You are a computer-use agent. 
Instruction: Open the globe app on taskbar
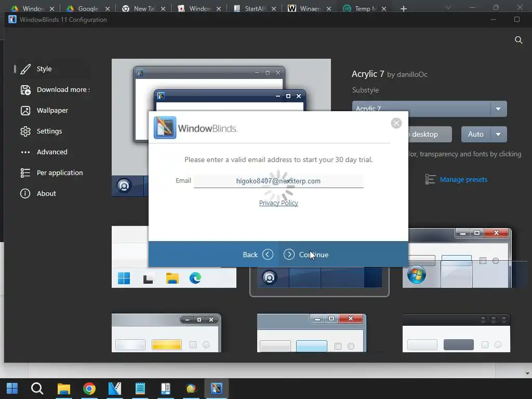coord(191,389)
